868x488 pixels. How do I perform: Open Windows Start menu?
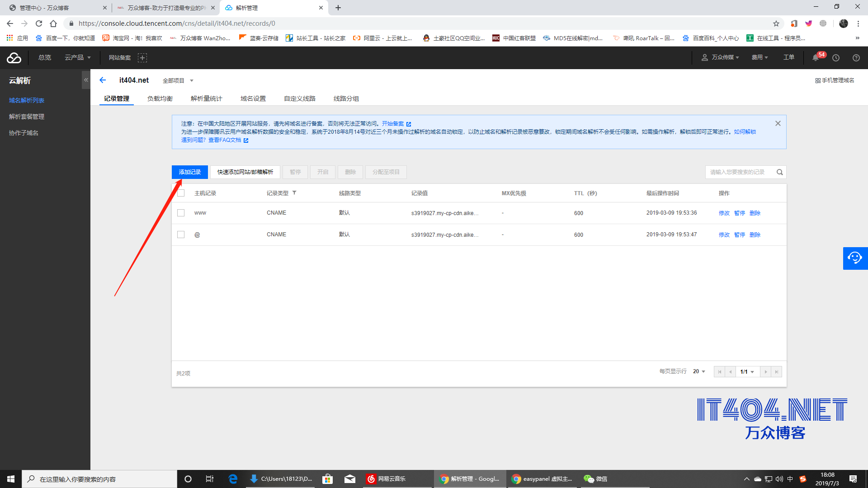point(11,479)
